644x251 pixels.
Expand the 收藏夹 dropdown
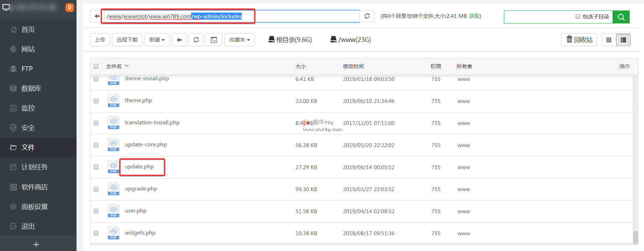[x=239, y=40]
